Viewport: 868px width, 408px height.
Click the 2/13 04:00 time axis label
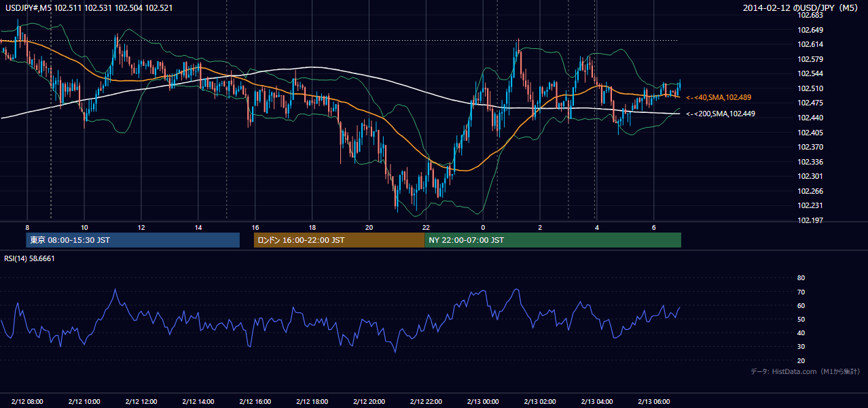pos(597,402)
